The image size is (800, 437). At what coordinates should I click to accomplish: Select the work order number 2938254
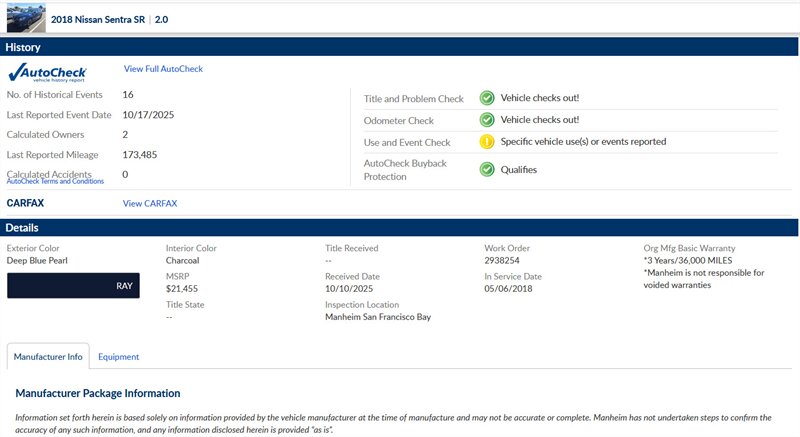(505, 260)
